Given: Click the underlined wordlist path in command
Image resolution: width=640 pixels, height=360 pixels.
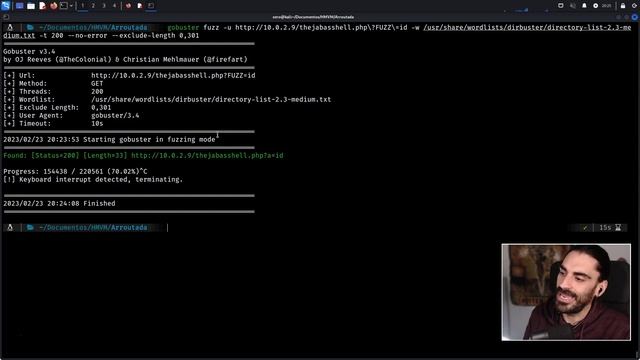Looking at the screenshot, I should (527, 27).
